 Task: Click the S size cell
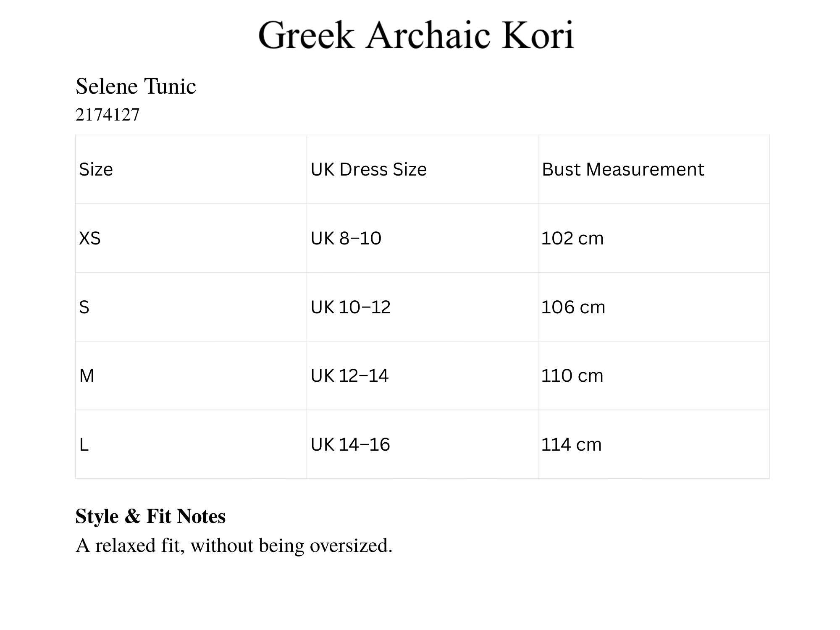coord(84,307)
